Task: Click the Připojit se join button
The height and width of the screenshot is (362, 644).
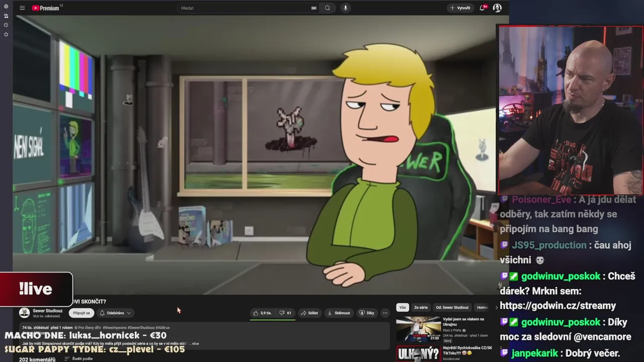Action: [x=82, y=313]
